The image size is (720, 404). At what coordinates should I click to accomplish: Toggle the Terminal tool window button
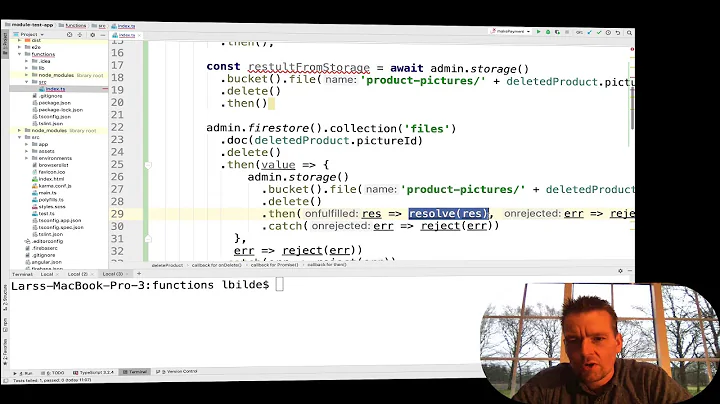coord(135,372)
